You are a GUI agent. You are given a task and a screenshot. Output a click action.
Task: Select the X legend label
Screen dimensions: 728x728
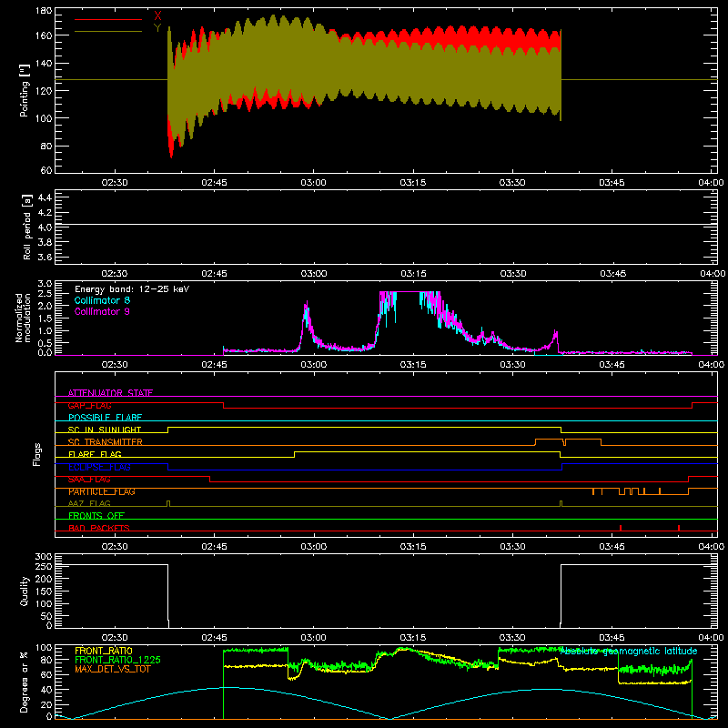(x=157, y=15)
